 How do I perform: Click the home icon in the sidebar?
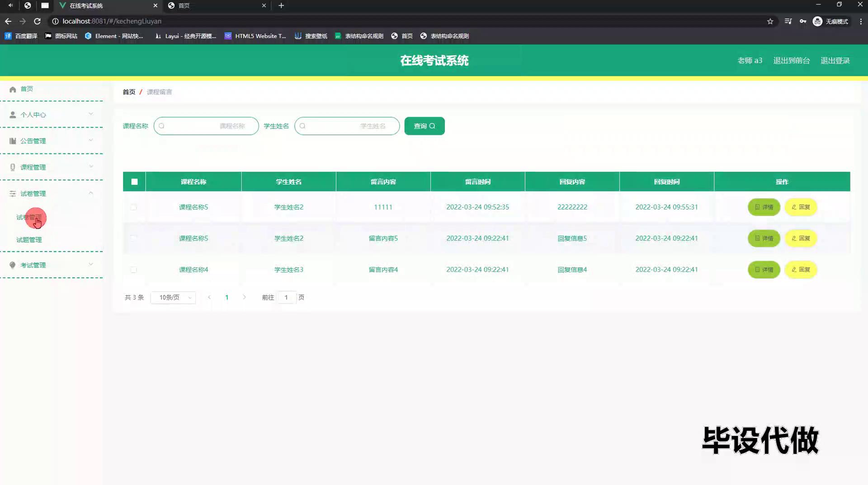pos(13,89)
